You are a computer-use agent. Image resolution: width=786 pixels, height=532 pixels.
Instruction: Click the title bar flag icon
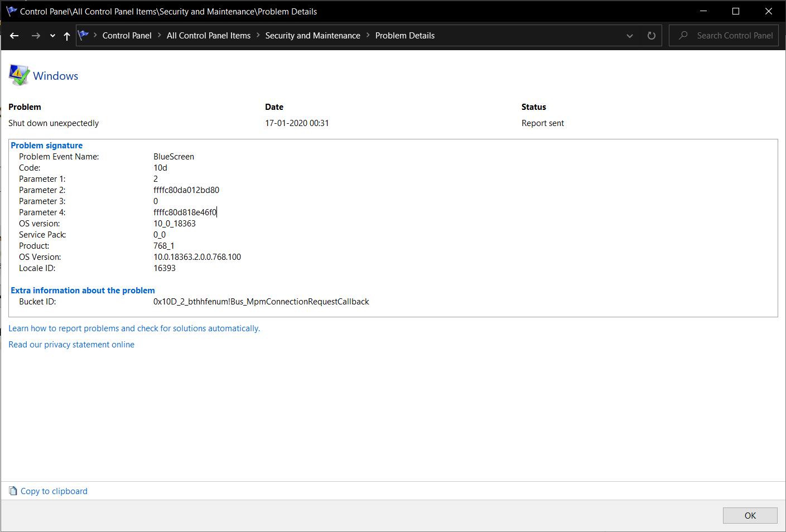point(12,11)
